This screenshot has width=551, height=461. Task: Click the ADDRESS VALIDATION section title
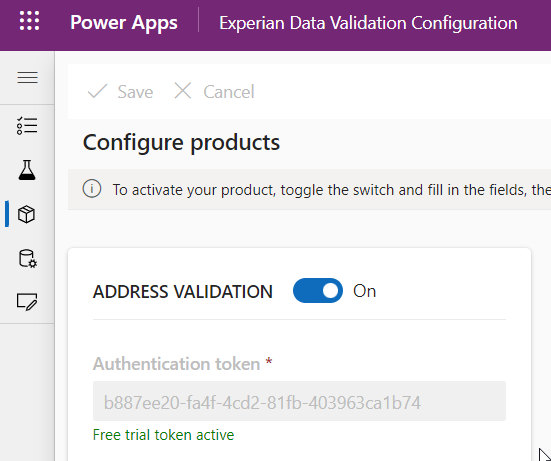tap(183, 292)
